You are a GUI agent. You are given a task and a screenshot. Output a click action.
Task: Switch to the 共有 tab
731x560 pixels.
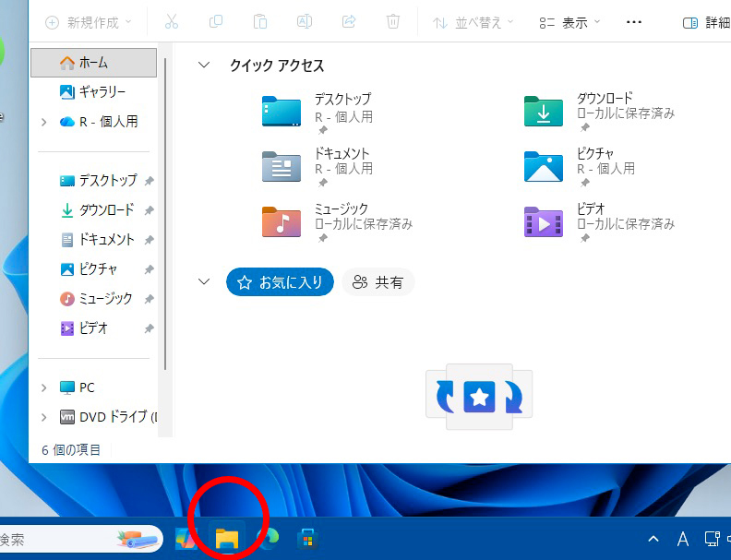(x=378, y=283)
